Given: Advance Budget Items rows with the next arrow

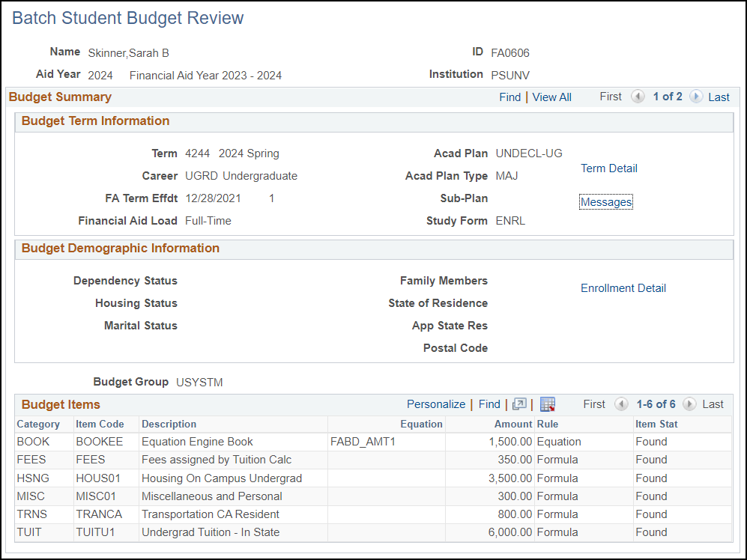Looking at the screenshot, I should coord(689,404).
